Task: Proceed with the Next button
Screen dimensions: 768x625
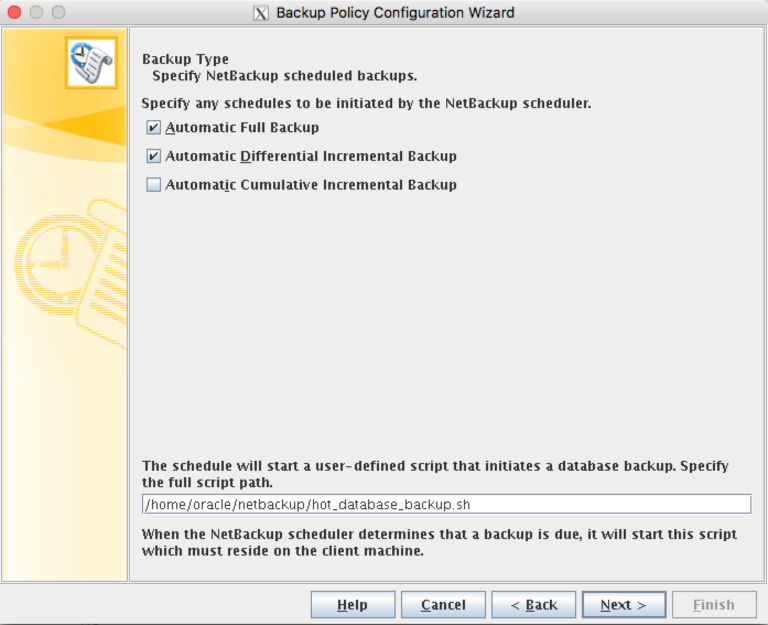Action: click(x=624, y=605)
